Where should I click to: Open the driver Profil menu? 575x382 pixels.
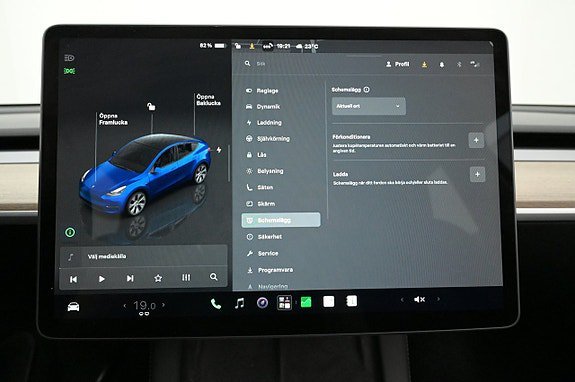tap(397, 64)
